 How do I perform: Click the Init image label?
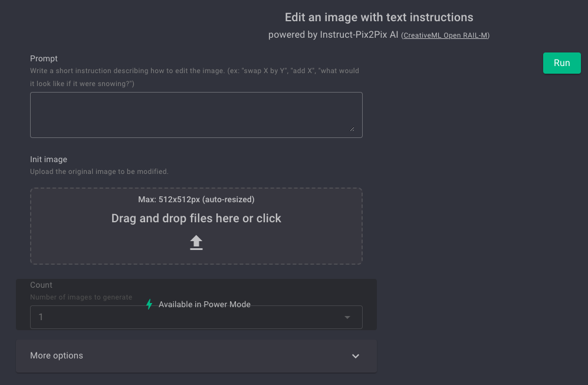pos(48,159)
